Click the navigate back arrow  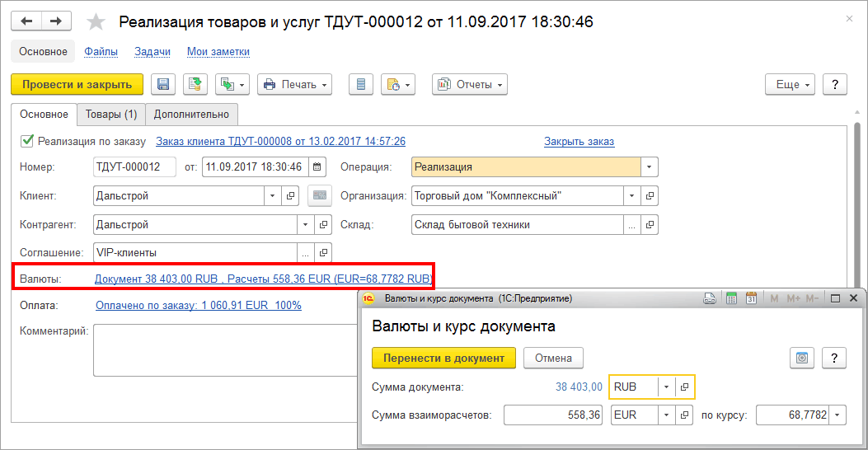coord(26,21)
